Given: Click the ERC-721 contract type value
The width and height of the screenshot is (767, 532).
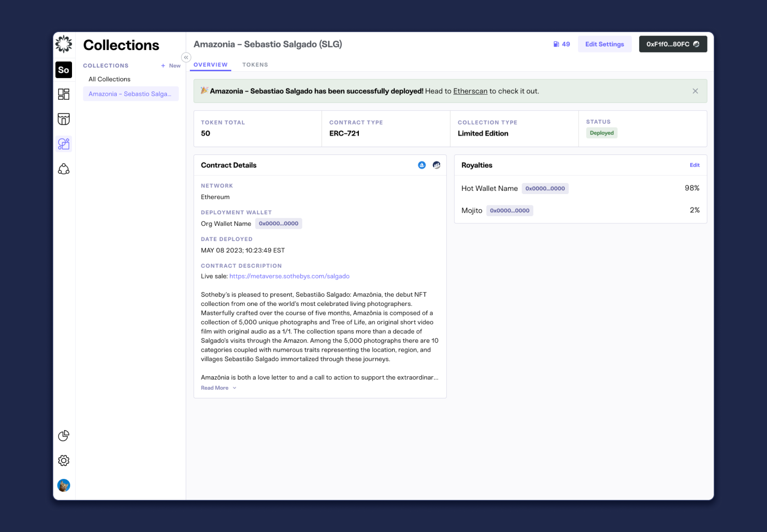Looking at the screenshot, I should coord(344,133).
